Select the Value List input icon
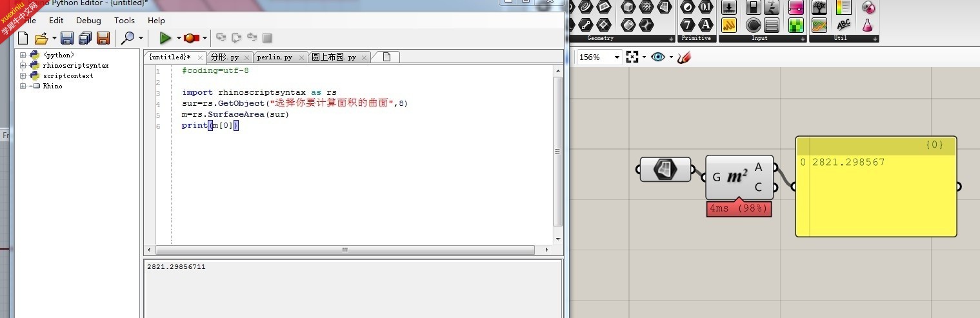The width and height of the screenshot is (980, 318). click(771, 25)
